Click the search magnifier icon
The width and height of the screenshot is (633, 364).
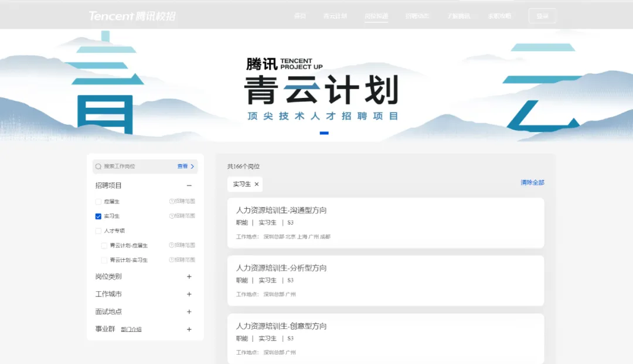(x=98, y=166)
